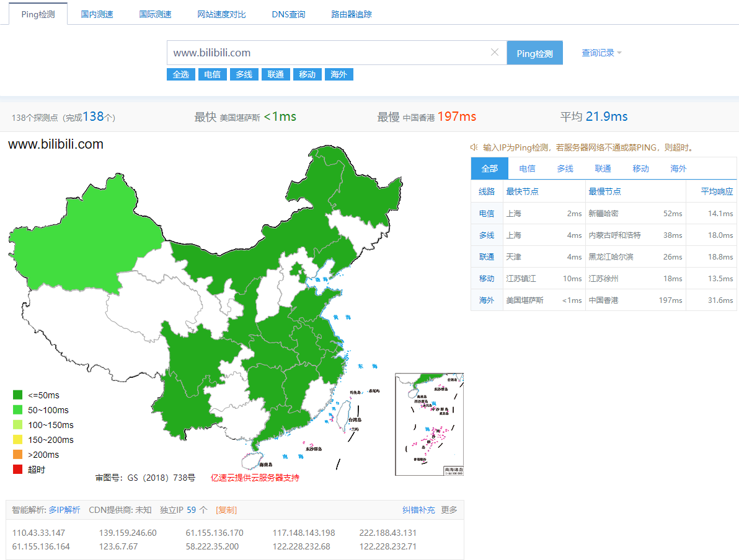This screenshot has width=739, height=560.
Task: Clear the URL input with the X icon
Action: click(494, 52)
